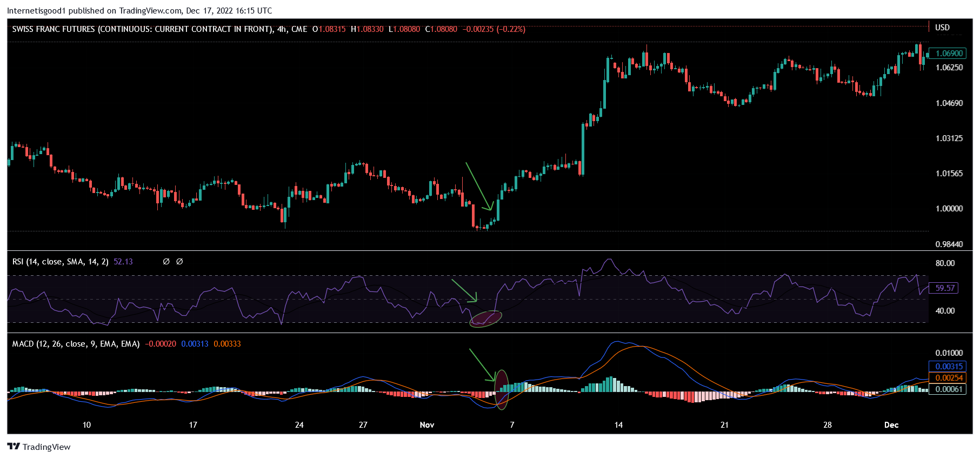Click the Dec label on the time axis
The height and width of the screenshot is (458, 980).
coord(891,425)
